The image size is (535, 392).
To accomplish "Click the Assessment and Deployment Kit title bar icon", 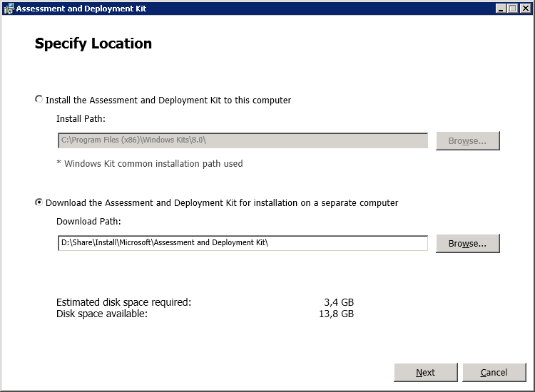I will point(9,8).
